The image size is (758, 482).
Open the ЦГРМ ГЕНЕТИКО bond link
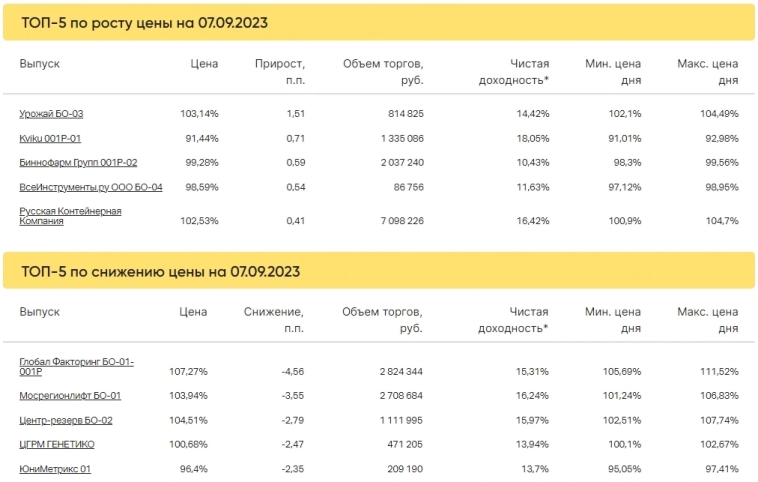(x=57, y=444)
